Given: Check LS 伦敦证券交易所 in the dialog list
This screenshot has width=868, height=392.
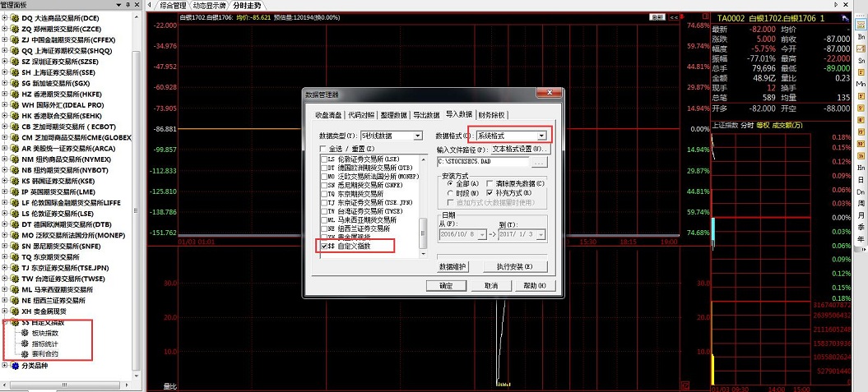Looking at the screenshot, I should click(x=324, y=159).
